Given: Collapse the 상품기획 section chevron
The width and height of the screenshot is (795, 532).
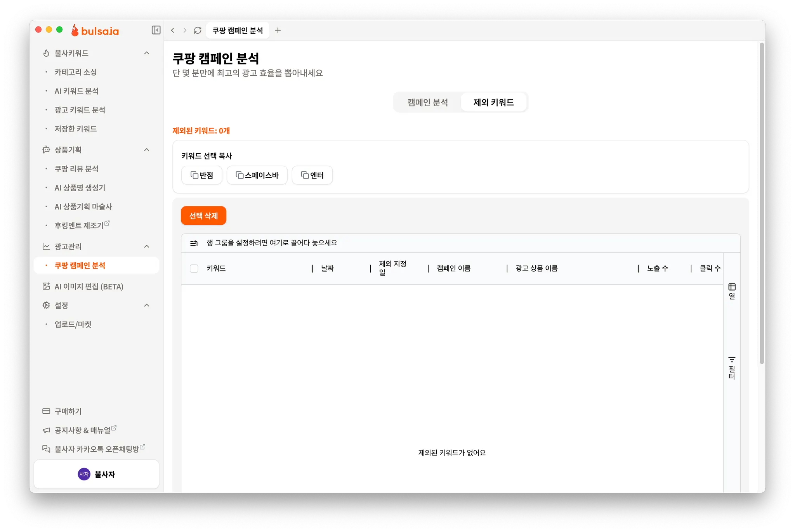Looking at the screenshot, I should [147, 150].
